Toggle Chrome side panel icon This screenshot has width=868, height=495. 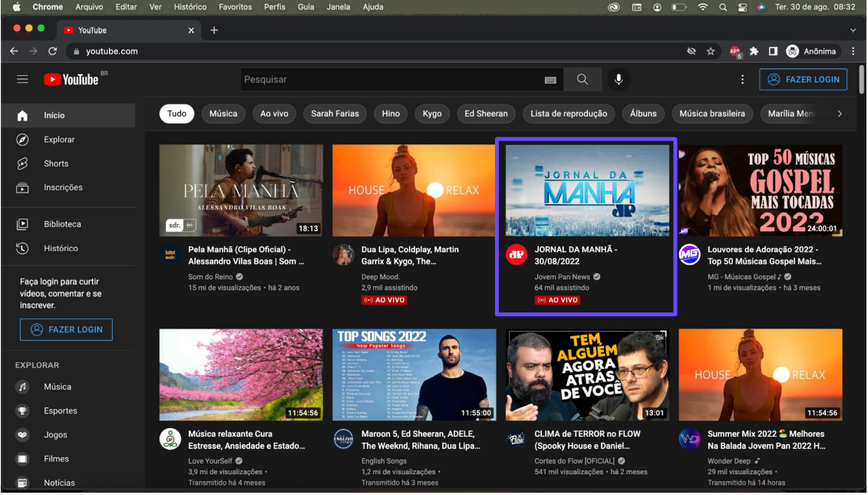click(x=773, y=51)
